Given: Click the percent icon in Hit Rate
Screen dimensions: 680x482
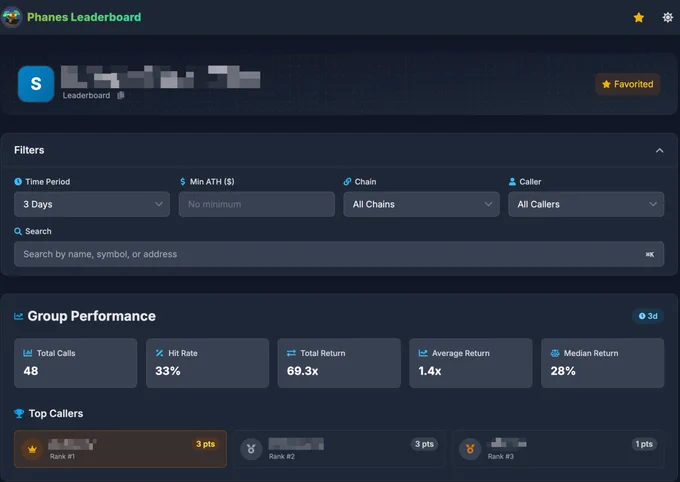Looking at the screenshot, I should tap(160, 353).
